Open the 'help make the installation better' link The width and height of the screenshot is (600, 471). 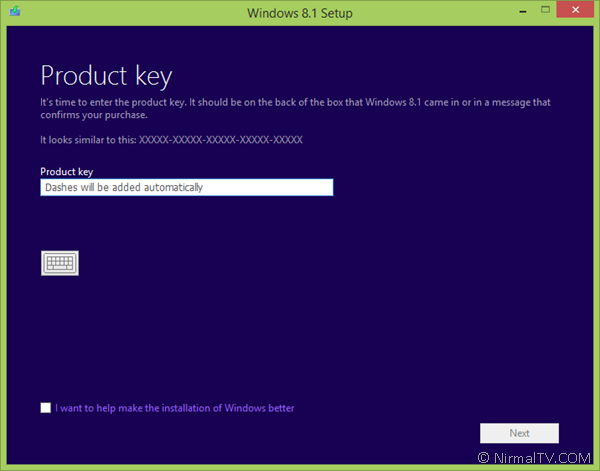coord(174,408)
